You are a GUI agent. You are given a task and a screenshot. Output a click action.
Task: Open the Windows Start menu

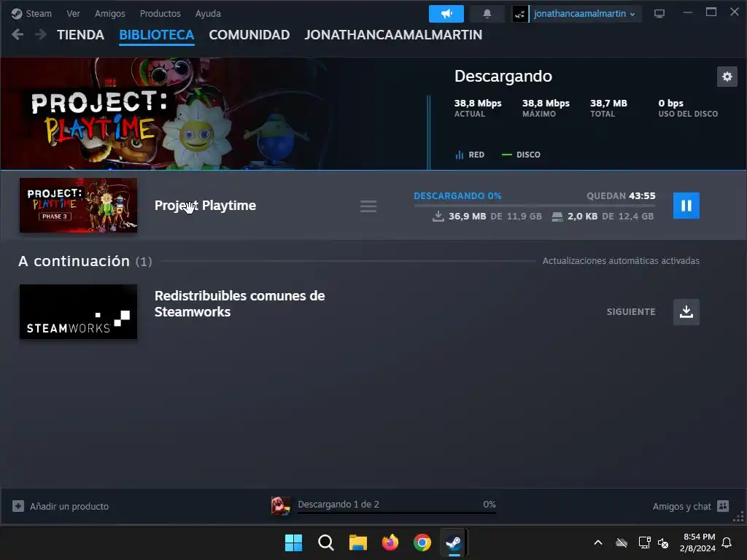293,542
